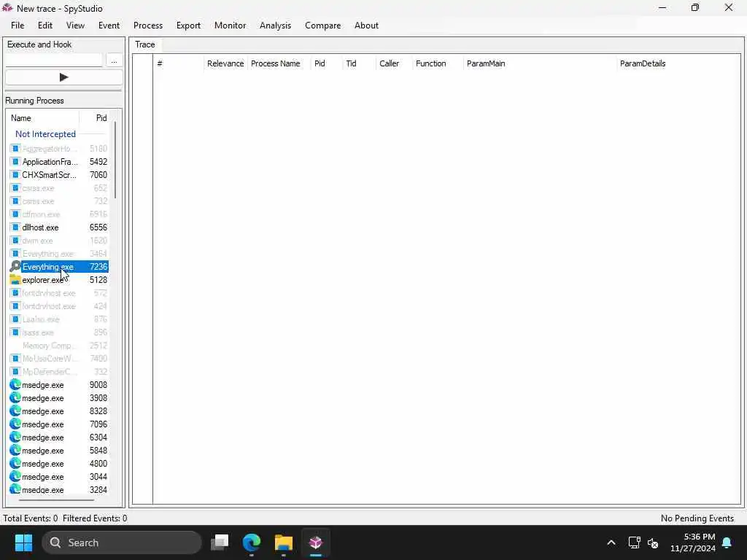This screenshot has width=747, height=560.
Task: Click the browse ellipsis button
Action: [115, 60]
